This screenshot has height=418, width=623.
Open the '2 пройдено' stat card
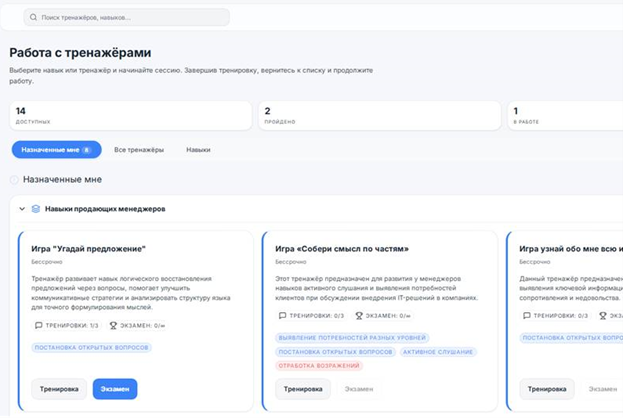tap(379, 116)
